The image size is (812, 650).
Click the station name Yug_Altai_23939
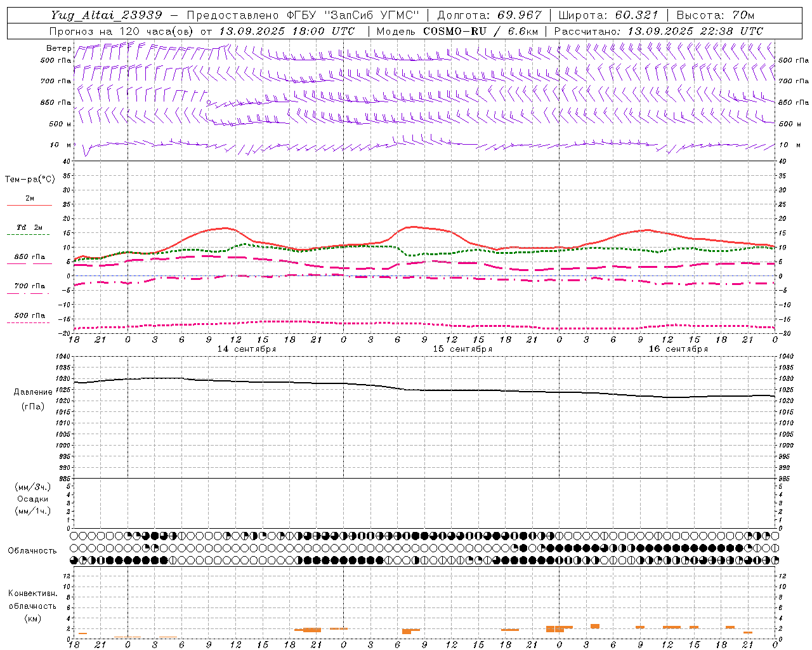pos(107,15)
